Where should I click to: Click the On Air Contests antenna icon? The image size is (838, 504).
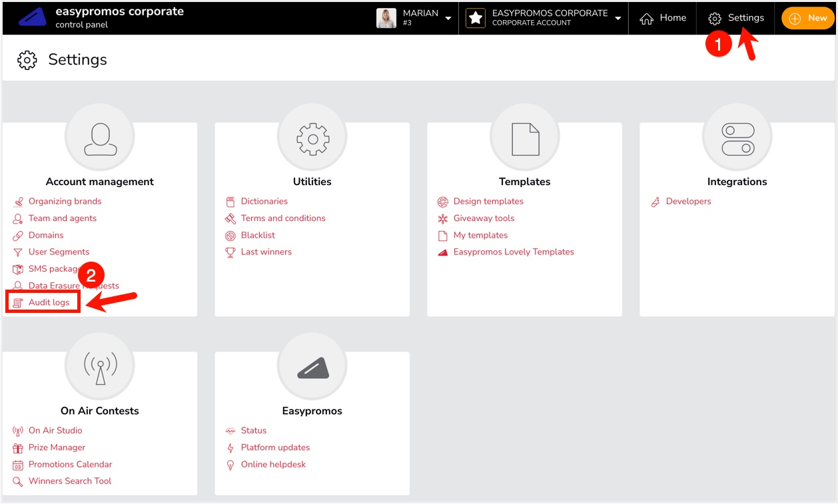[100, 368]
